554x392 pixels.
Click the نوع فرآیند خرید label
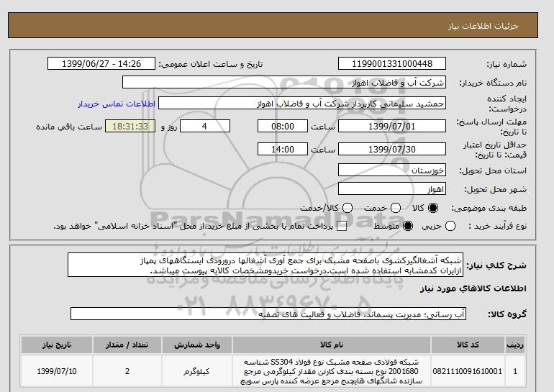tap(497, 226)
